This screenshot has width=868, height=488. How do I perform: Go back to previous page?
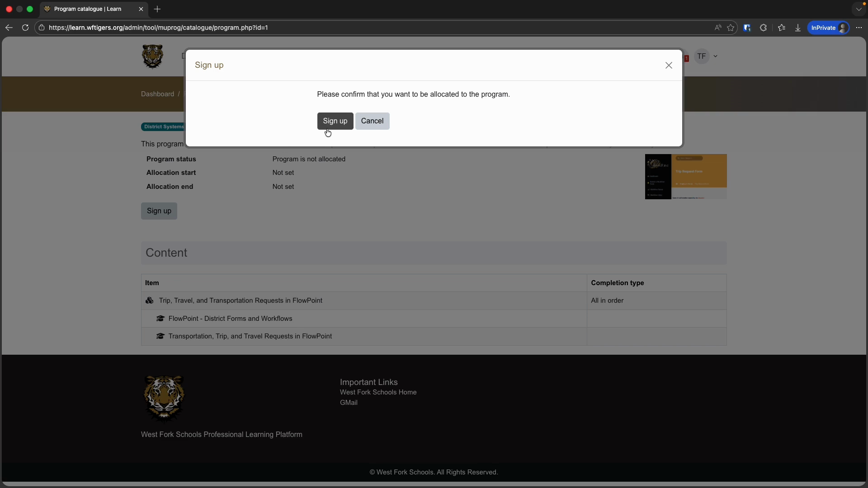click(x=9, y=28)
